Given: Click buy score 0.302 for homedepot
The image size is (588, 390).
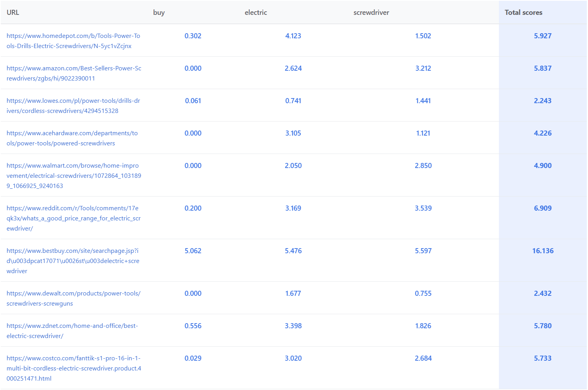Looking at the screenshot, I should click(x=193, y=36).
